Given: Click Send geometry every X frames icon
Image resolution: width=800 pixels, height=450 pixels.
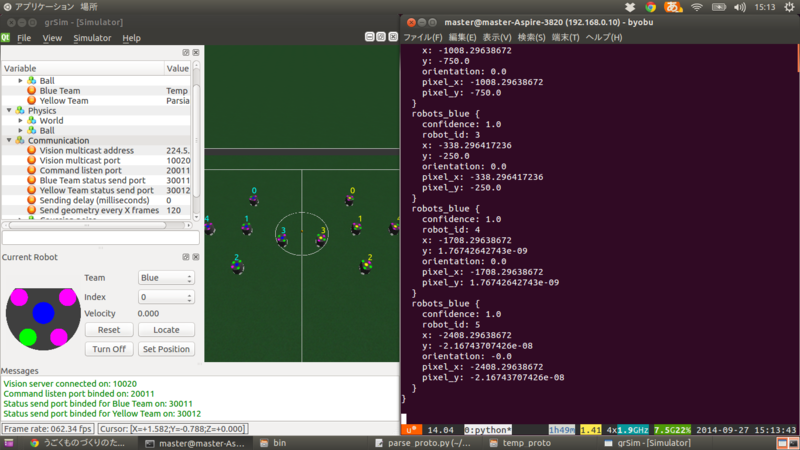Looking at the screenshot, I should click(32, 210).
